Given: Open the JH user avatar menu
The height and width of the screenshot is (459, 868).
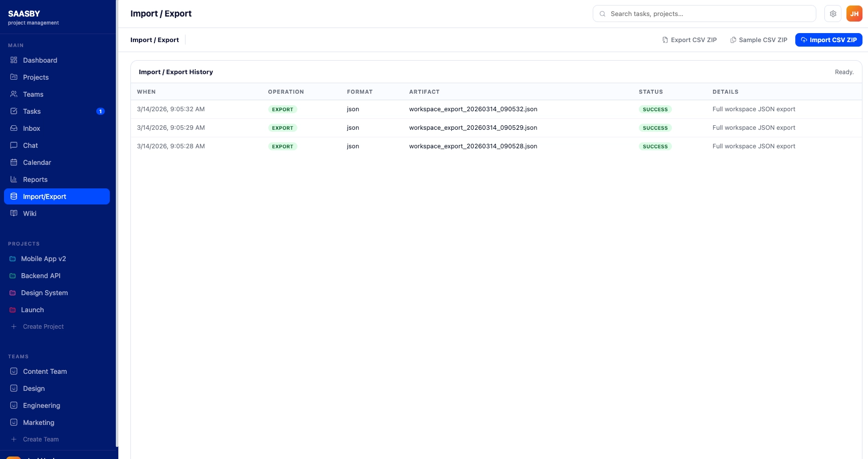Looking at the screenshot, I should pos(854,14).
